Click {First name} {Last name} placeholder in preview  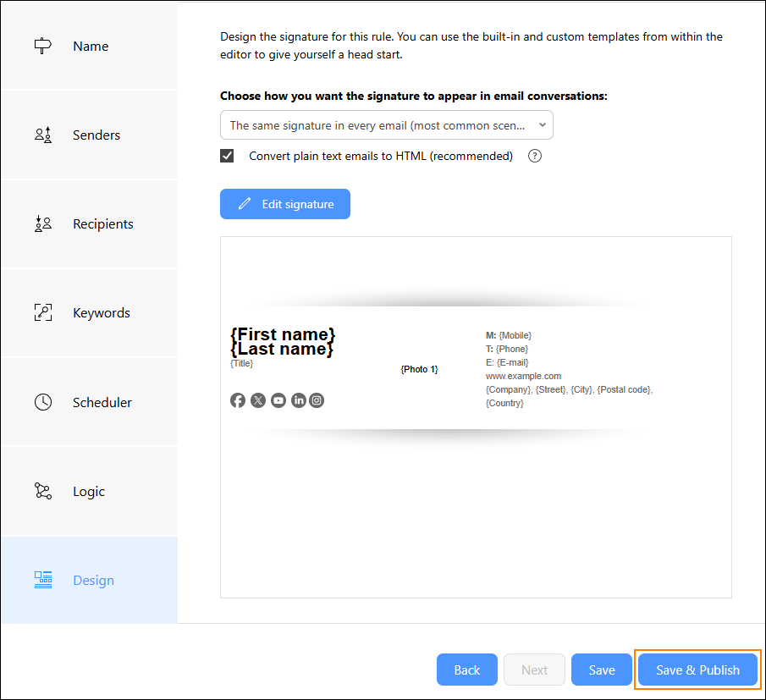coord(283,341)
